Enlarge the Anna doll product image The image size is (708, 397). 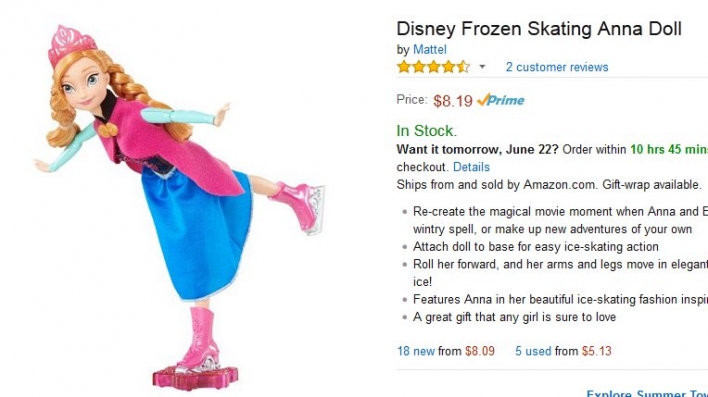(180, 206)
